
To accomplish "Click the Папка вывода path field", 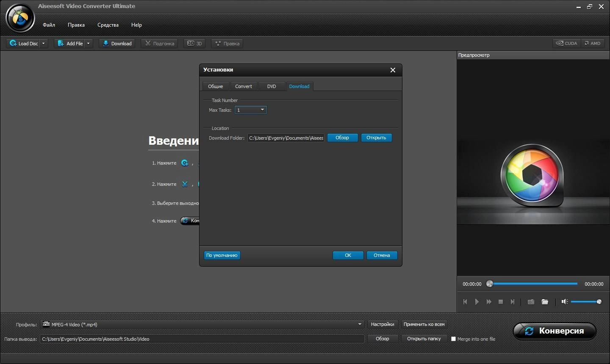I will (202, 339).
